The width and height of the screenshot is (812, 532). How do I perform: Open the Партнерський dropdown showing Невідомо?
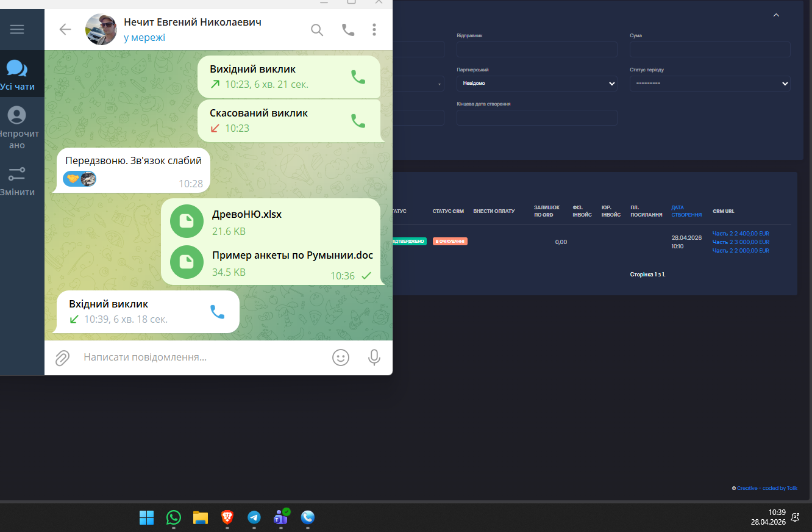tap(536, 83)
